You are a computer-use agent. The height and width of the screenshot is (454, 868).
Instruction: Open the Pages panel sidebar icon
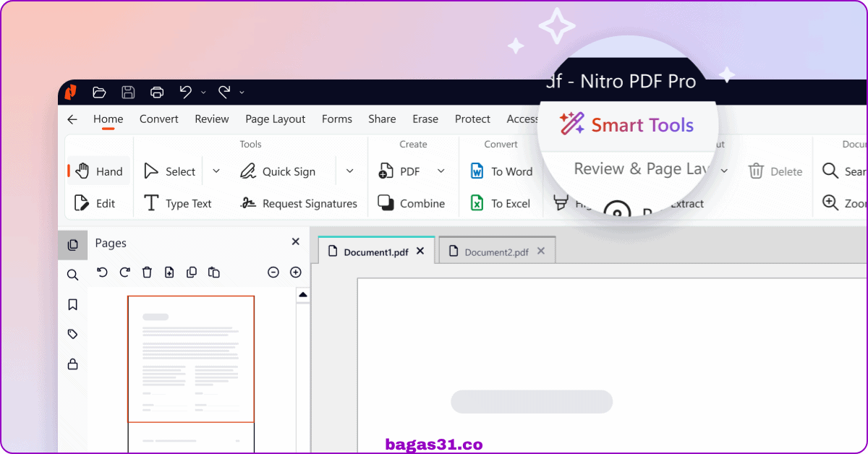click(x=72, y=245)
